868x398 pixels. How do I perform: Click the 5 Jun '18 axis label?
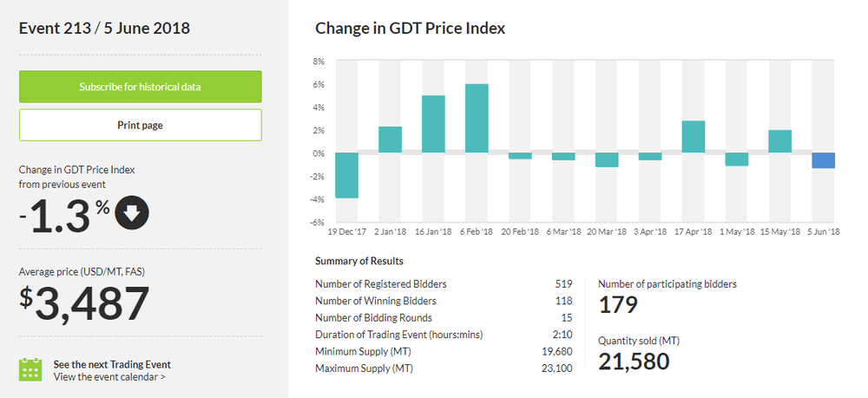pyautogui.click(x=821, y=233)
